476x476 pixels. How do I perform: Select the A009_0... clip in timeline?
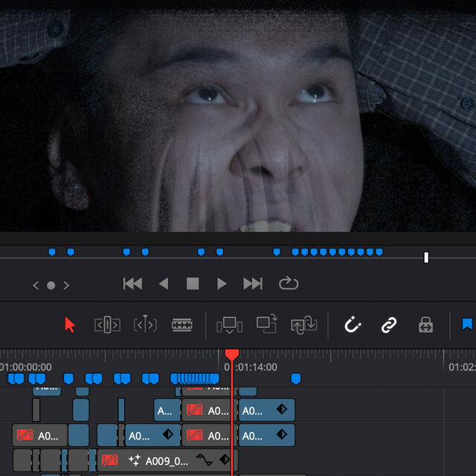(x=167, y=460)
